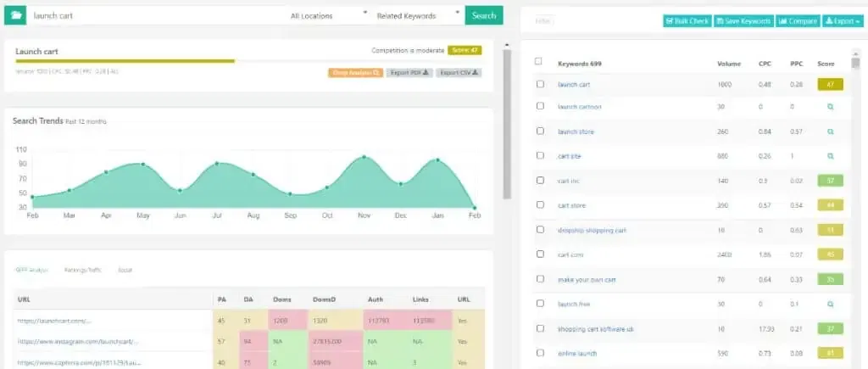This screenshot has width=868, height=369.
Task: Click score badge in shopping cart software uk row
Action: point(830,329)
